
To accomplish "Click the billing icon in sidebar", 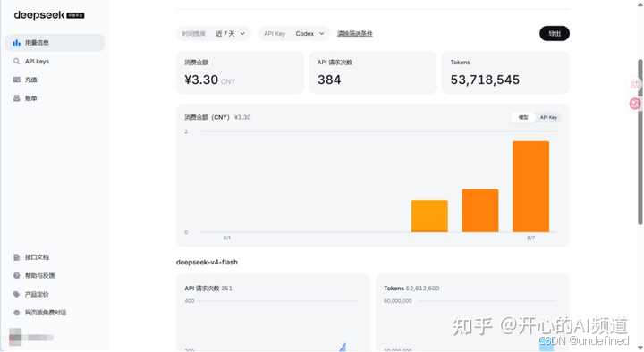I will (16, 98).
